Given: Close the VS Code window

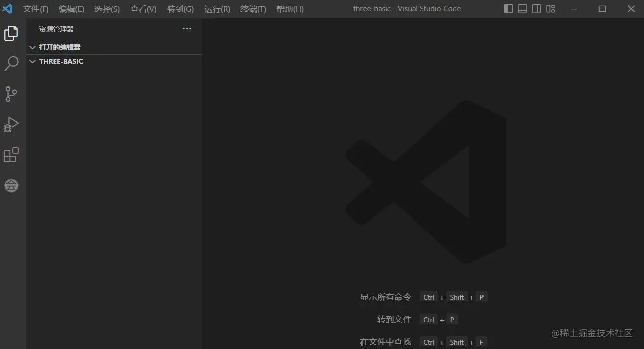Looking at the screenshot, I should click(631, 9).
